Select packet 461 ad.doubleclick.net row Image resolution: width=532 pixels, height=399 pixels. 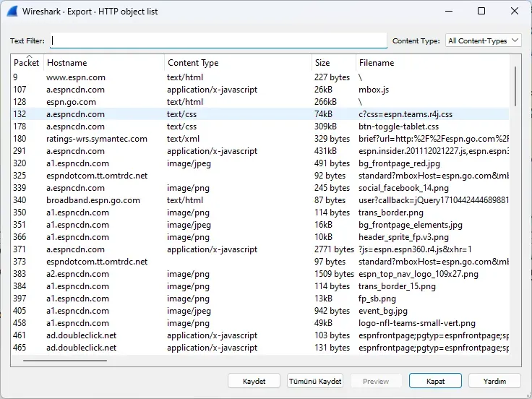pos(260,335)
